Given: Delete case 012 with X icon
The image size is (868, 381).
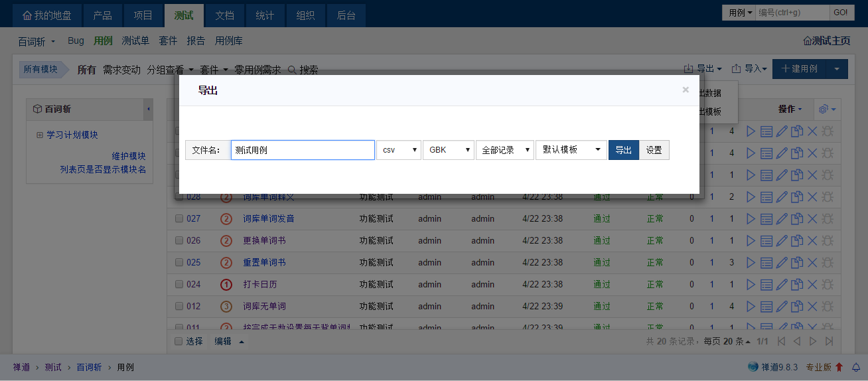Looking at the screenshot, I should click(812, 306).
